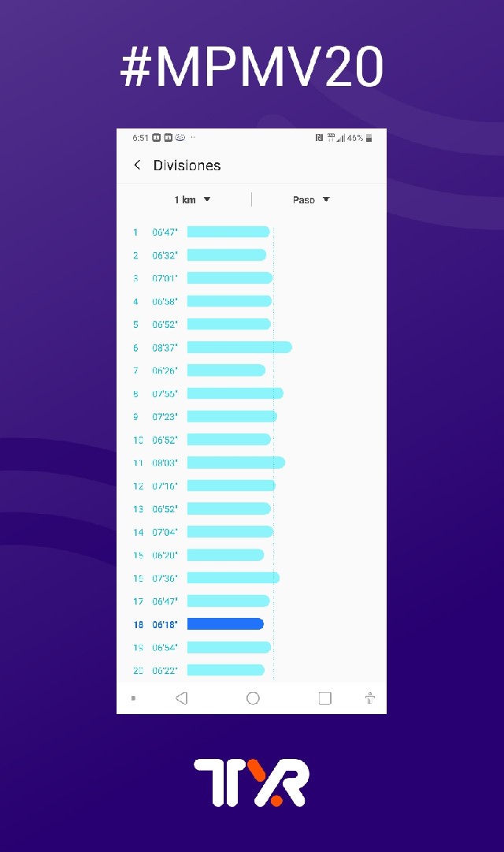
Task: Tap the small dot in the navigation bar
Action: 133,698
